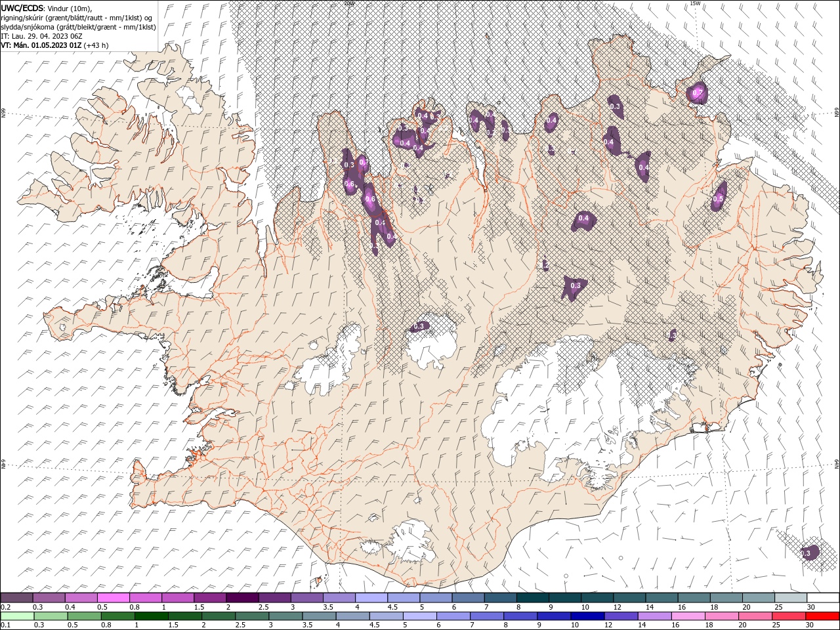Pick the bright red 30 swatch in rain legend
The width and height of the screenshot is (840, 630).
click(823, 616)
